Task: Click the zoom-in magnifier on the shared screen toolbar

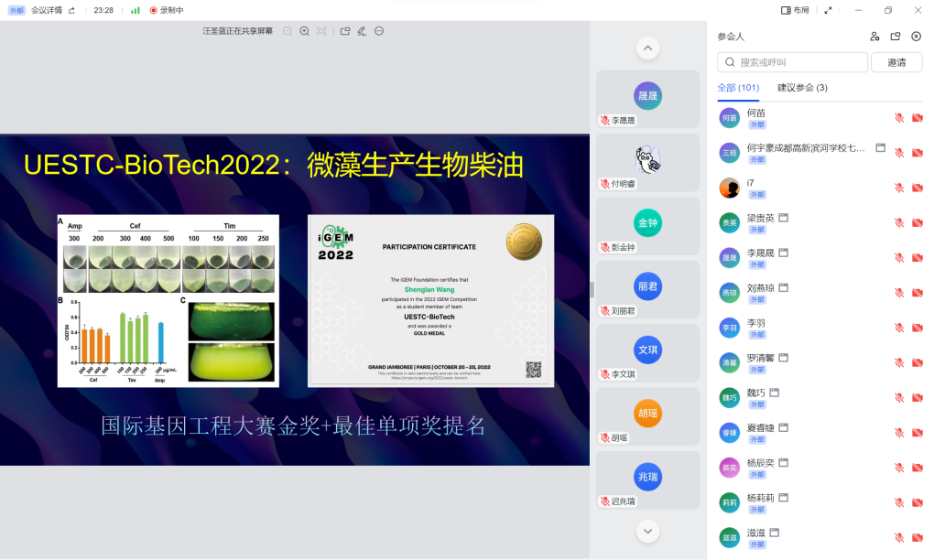Action: click(304, 31)
